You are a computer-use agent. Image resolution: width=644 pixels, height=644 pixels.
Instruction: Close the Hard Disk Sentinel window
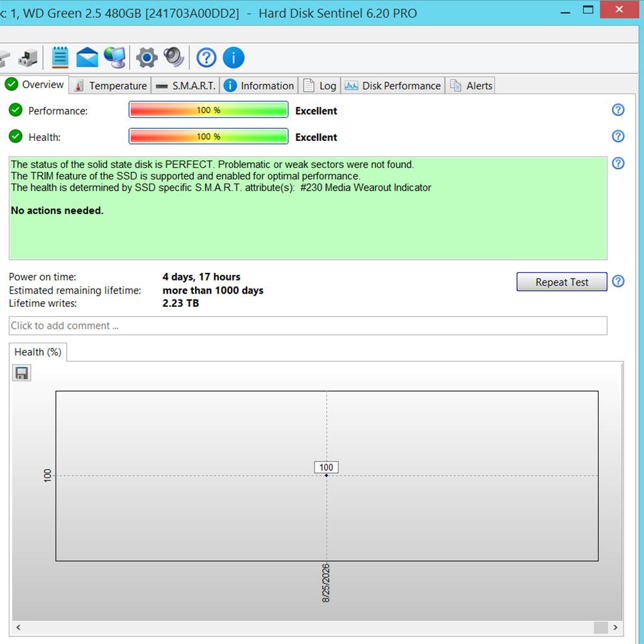click(619, 9)
